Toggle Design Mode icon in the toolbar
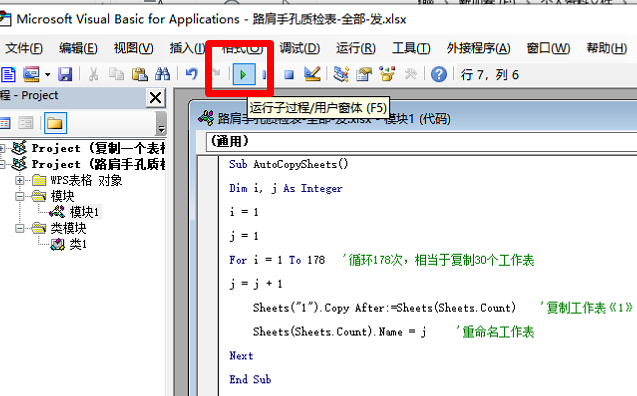This screenshot has height=396, width=637. pos(312,74)
